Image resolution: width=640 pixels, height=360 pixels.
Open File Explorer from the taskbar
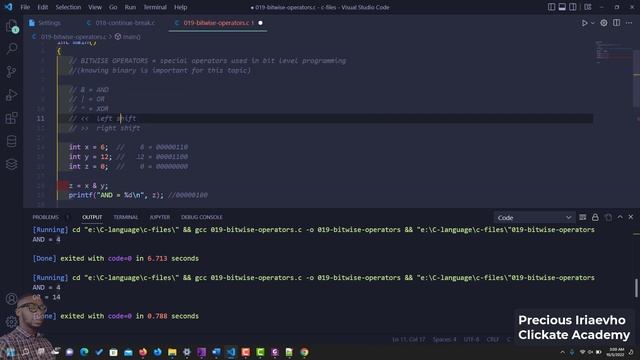point(172,352)
